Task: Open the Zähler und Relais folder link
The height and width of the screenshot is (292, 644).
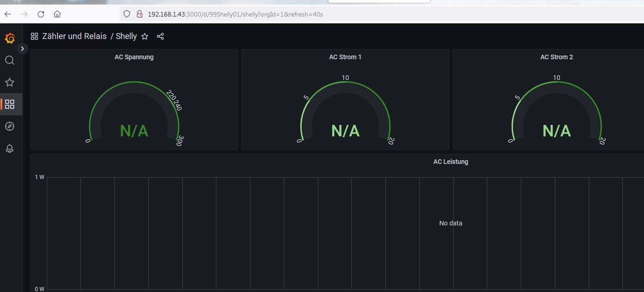Action: [x=74, y=36]
